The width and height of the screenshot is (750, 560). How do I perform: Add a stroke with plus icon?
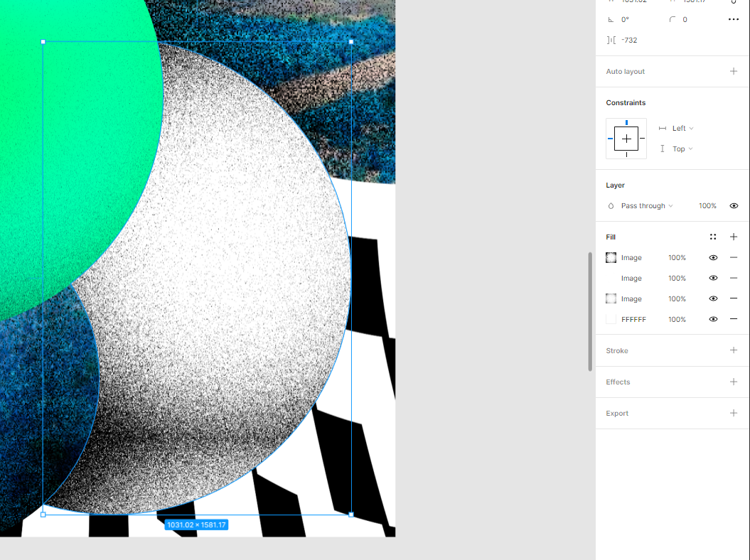point(733,350)
